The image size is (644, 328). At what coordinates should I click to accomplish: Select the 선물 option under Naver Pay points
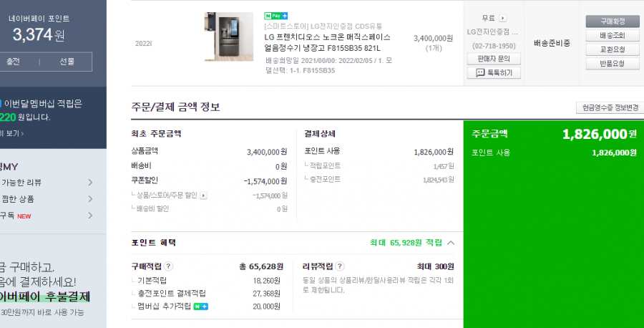point(67,62)
